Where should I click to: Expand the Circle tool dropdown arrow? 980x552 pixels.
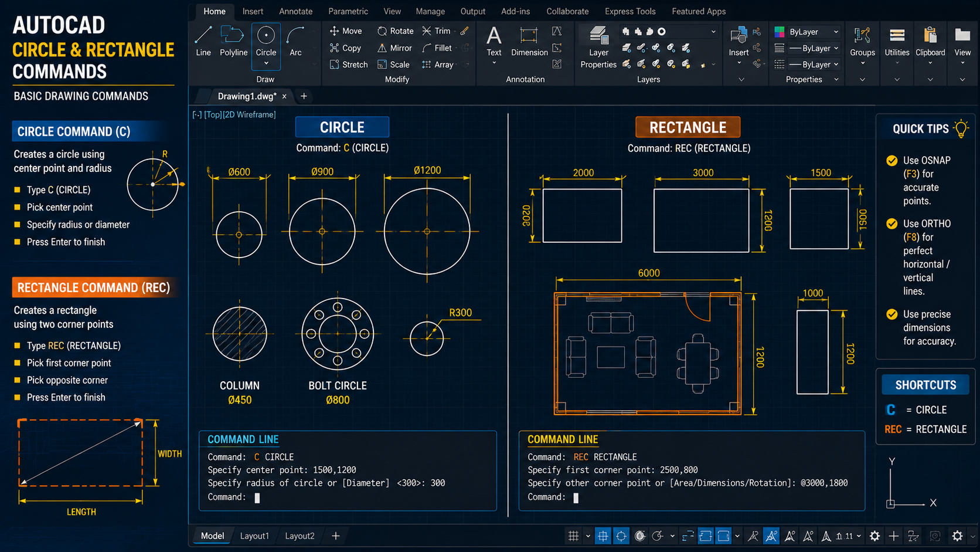266,63
